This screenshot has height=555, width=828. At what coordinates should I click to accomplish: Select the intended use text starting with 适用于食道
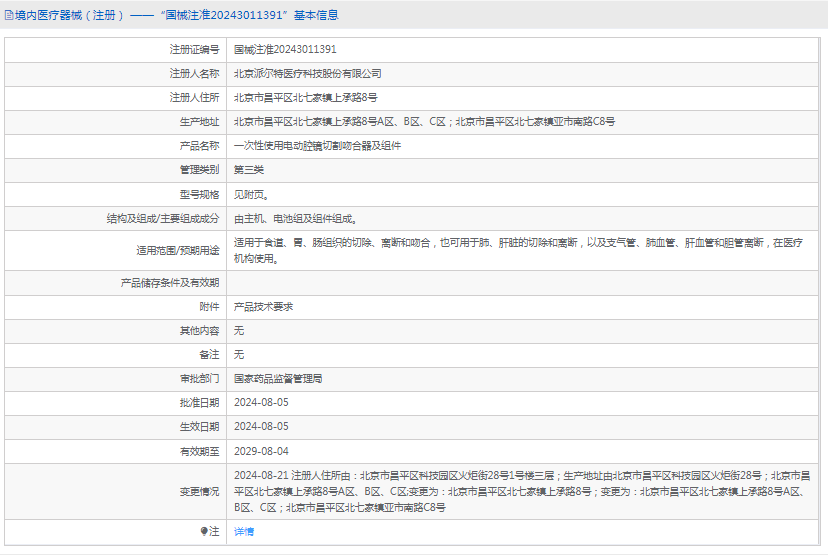coord(518,251)
